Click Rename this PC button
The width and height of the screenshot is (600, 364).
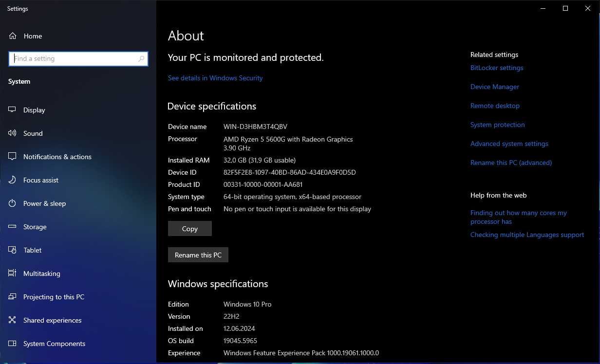tap(198, 255)
